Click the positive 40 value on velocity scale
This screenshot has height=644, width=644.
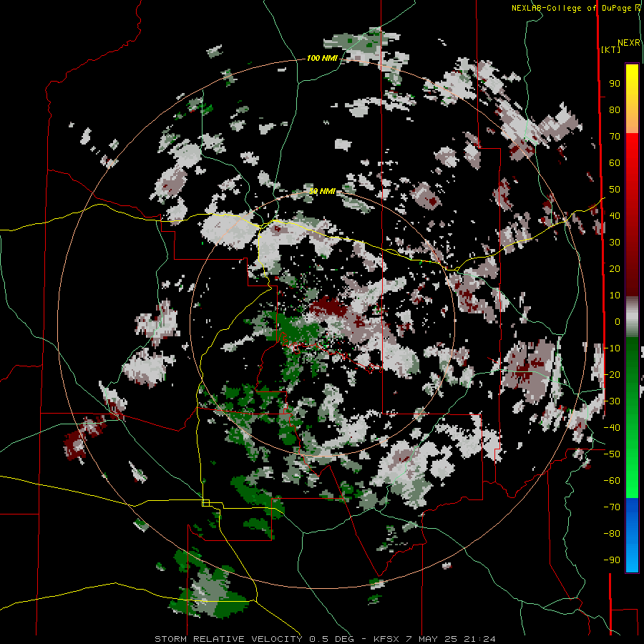coord(615,216)
